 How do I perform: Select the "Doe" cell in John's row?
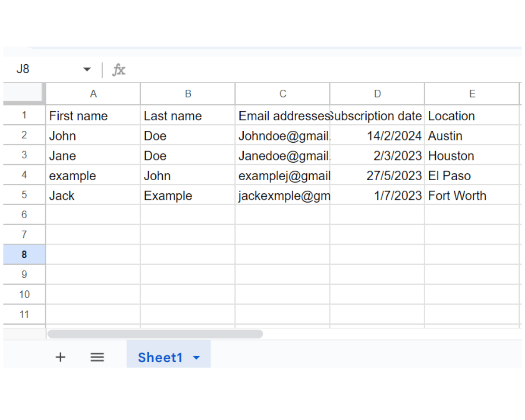point(188,135)
